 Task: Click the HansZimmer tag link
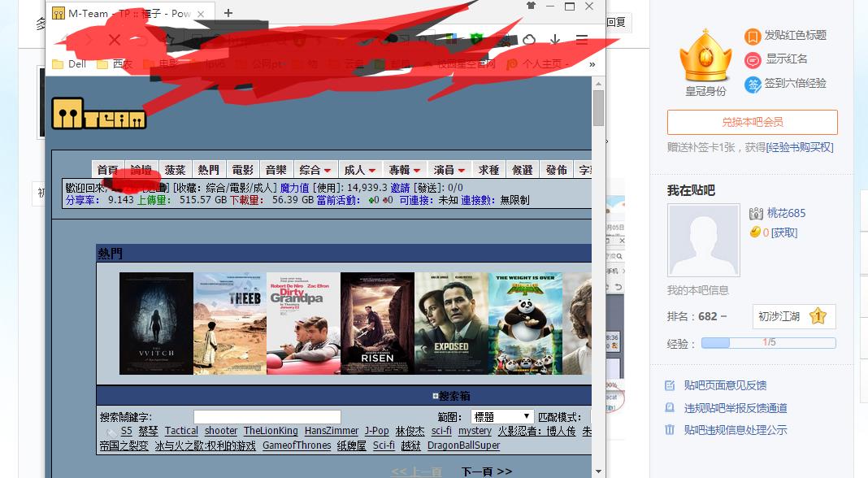[x=332, y=431]
